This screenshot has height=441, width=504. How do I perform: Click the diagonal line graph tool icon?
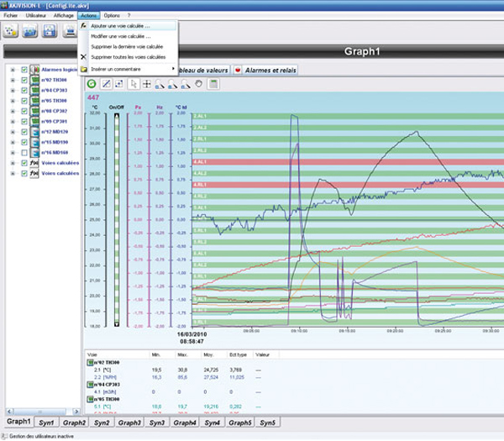(x=106, y=84)
